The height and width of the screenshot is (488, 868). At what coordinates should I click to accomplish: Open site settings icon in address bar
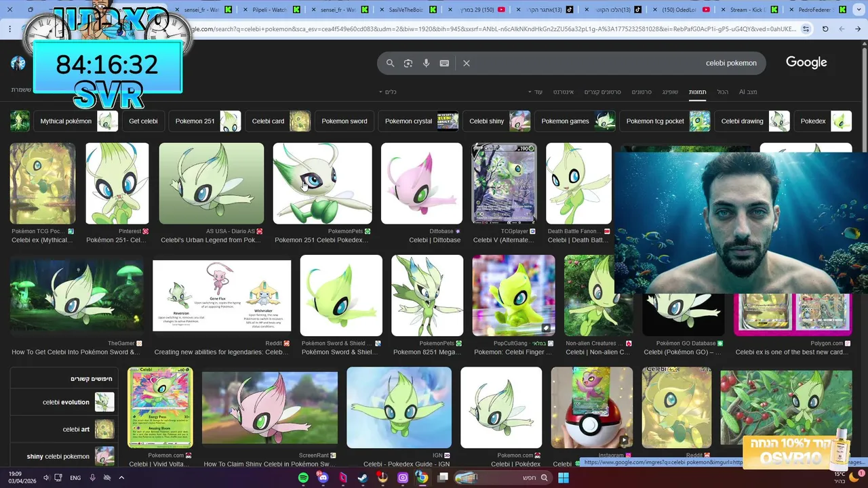tap(806, 29)
